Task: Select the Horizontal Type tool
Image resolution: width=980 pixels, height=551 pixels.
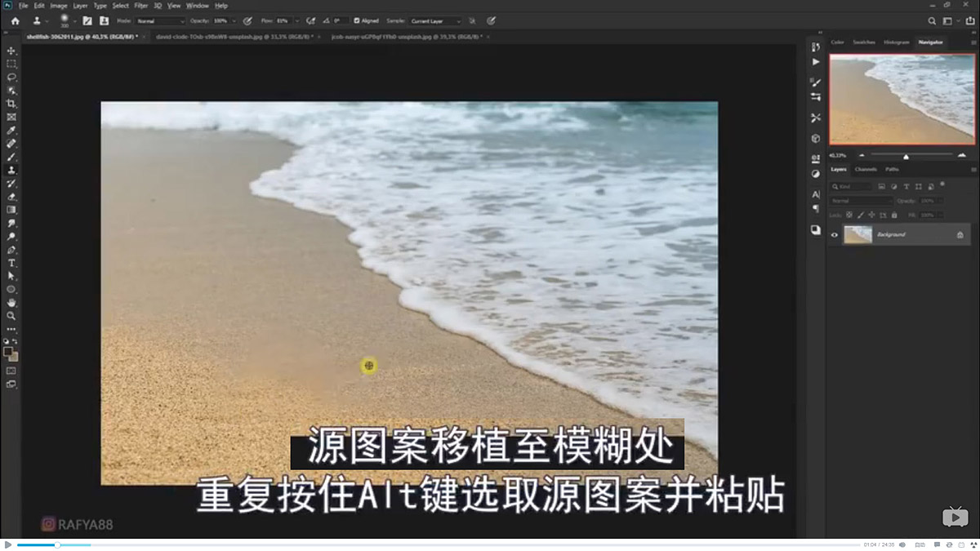Action: click(11, 262)
